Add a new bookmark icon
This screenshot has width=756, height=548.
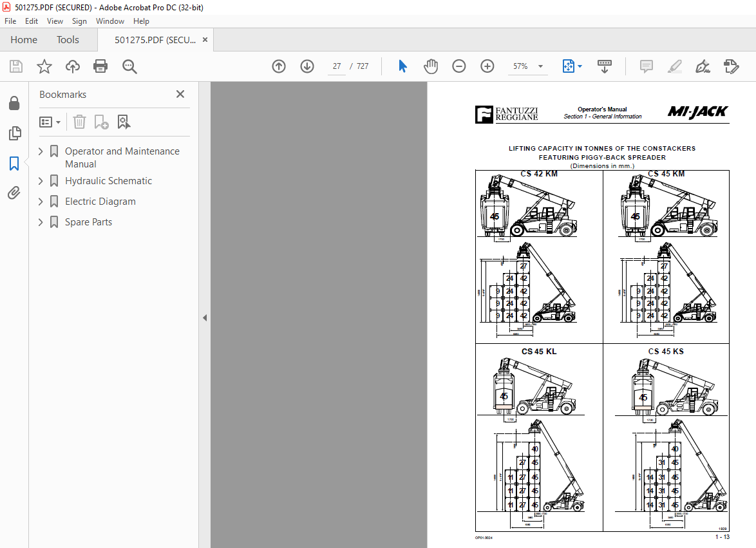coord(100,122)
